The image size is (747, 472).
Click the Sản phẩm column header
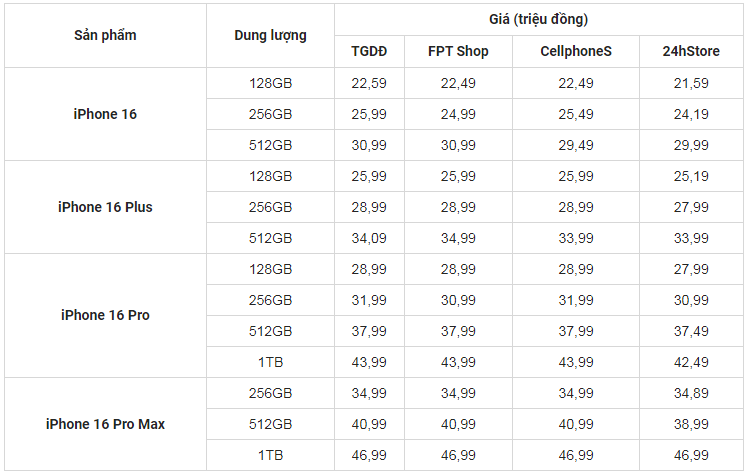(105, 35)
